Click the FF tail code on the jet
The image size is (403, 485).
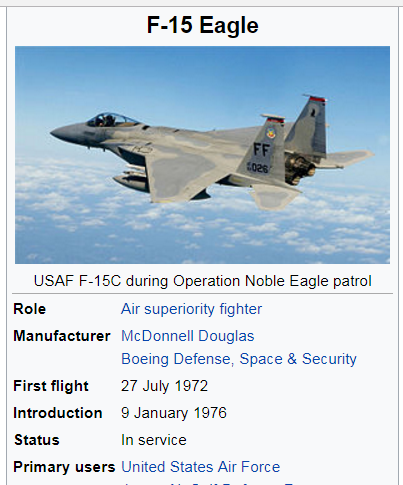click(x=262, y=150)
